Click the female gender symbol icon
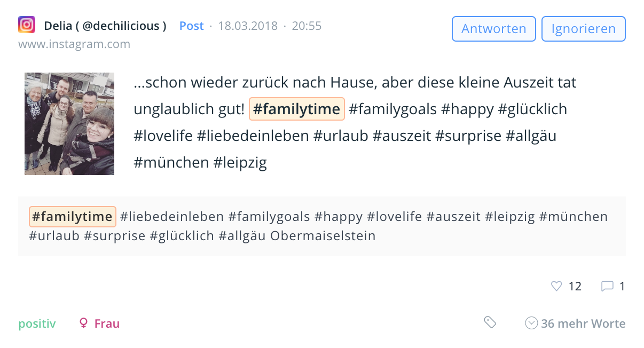 [x=83, y=323]
